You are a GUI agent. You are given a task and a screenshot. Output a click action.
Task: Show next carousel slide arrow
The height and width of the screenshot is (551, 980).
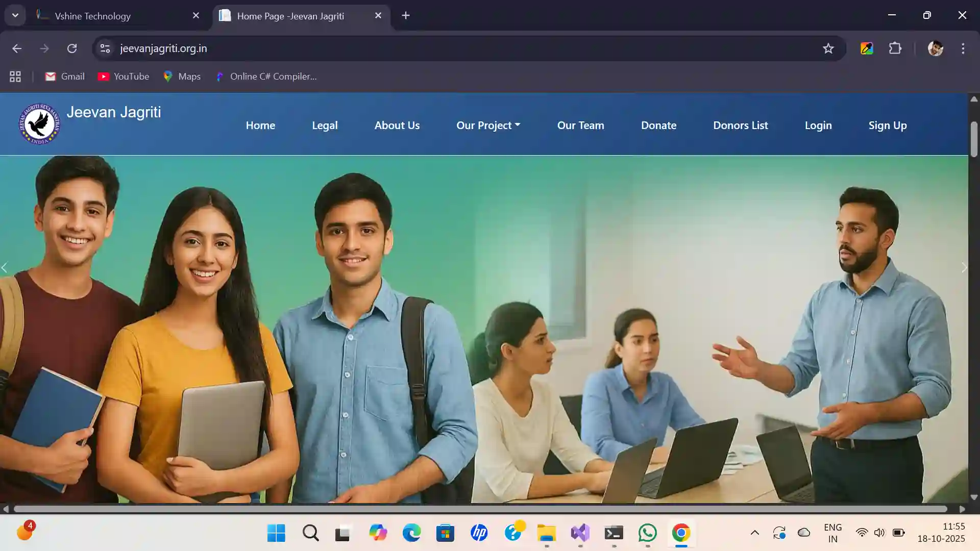[x=963, y=268]
